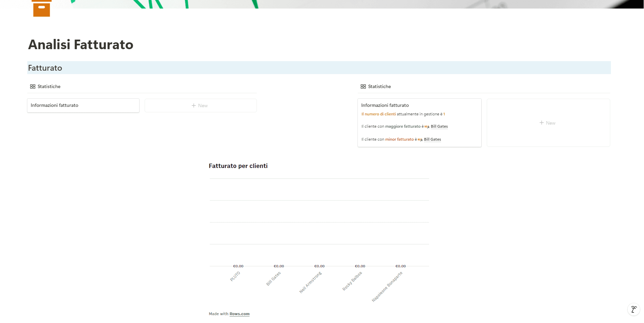Click the plus icon in the right New card
644x323 pixels.
[x=541, y=123]
